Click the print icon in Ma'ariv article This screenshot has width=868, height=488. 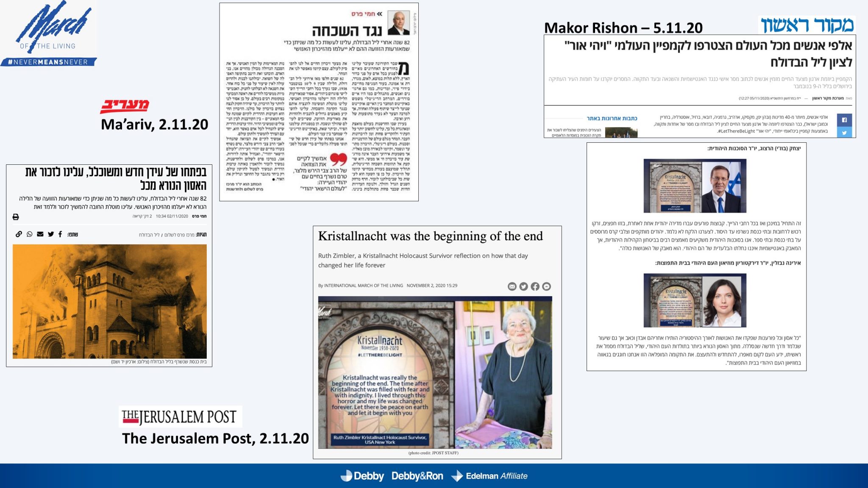pos(16,217)
